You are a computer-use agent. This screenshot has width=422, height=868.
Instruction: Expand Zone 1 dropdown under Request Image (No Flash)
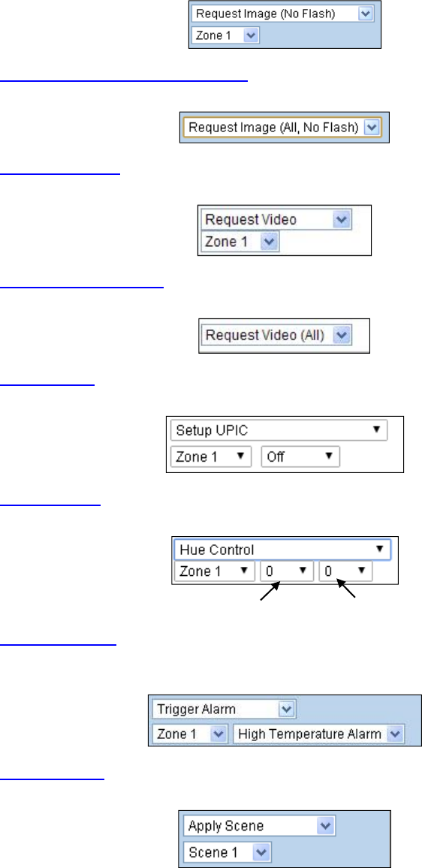[225, 35]
